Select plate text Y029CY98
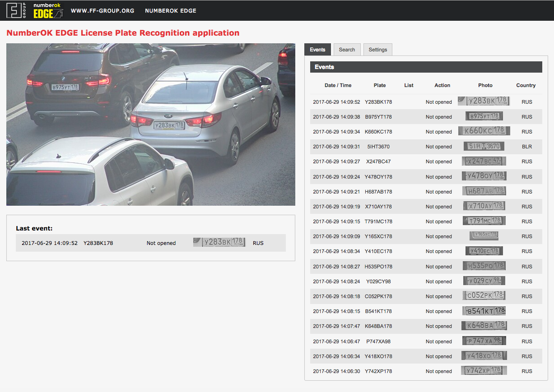The image size is (554, 392). click(x=378, y=281)
